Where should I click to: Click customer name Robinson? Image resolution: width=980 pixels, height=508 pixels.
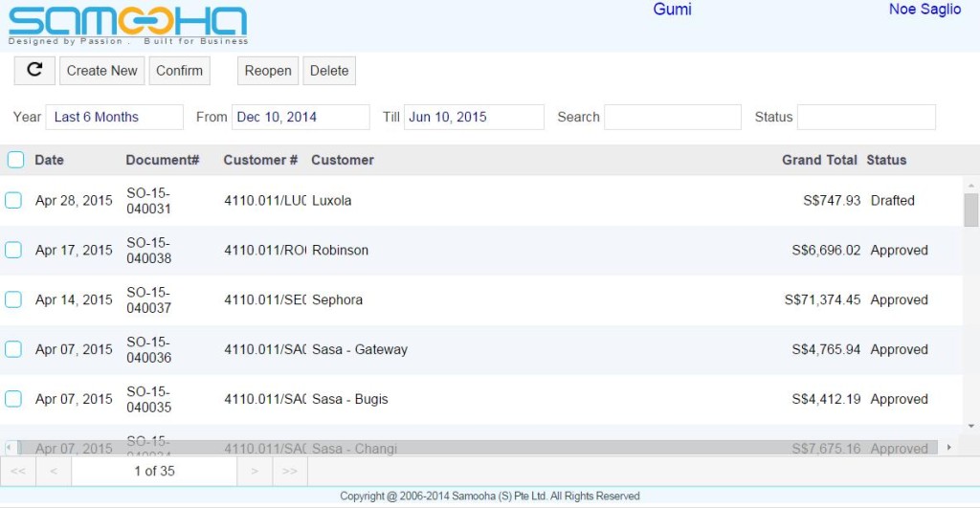point(340,250)
